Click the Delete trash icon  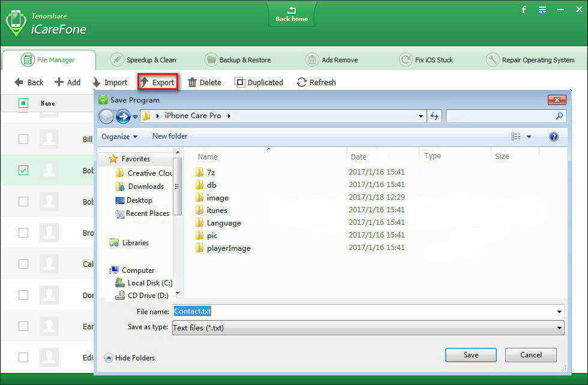point(192,83)
